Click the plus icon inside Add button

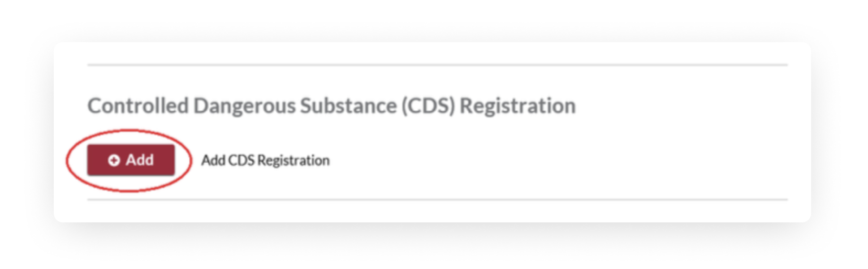(114, 160)
